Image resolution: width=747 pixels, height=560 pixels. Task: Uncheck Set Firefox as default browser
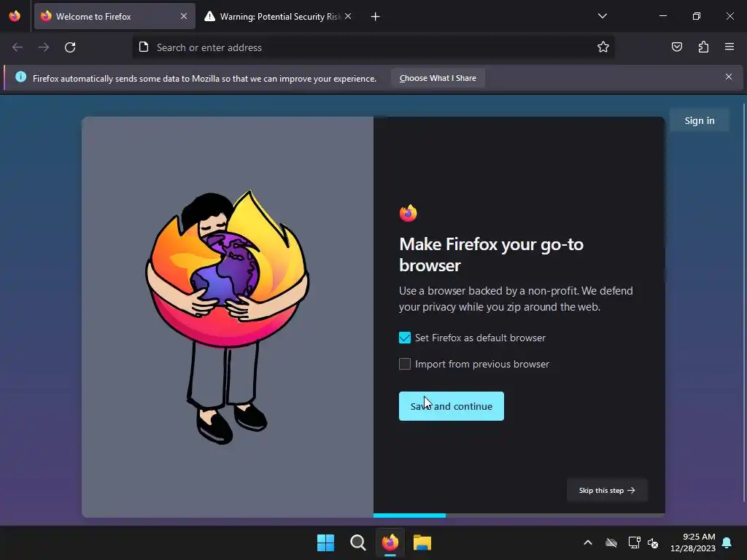click(404, 338)
